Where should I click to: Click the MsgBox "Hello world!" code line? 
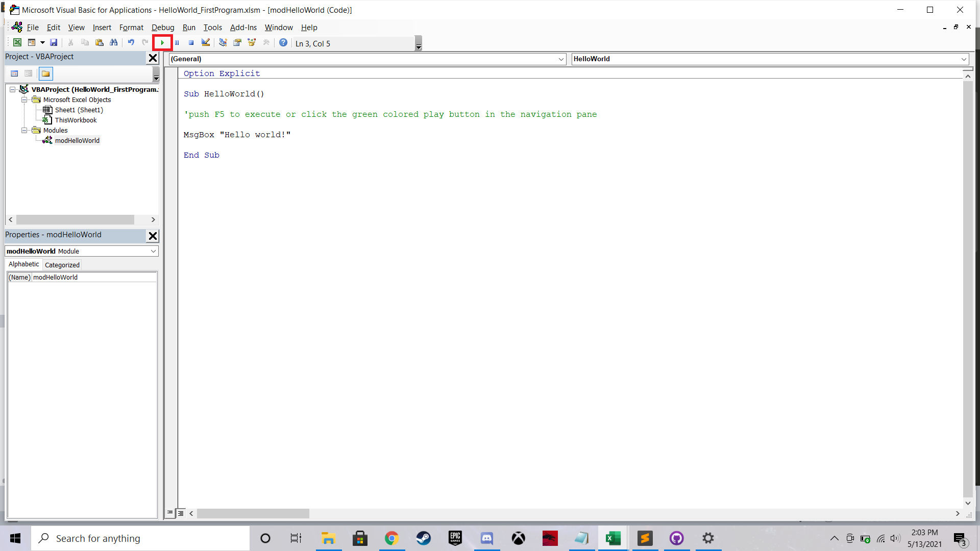(237, 135)
